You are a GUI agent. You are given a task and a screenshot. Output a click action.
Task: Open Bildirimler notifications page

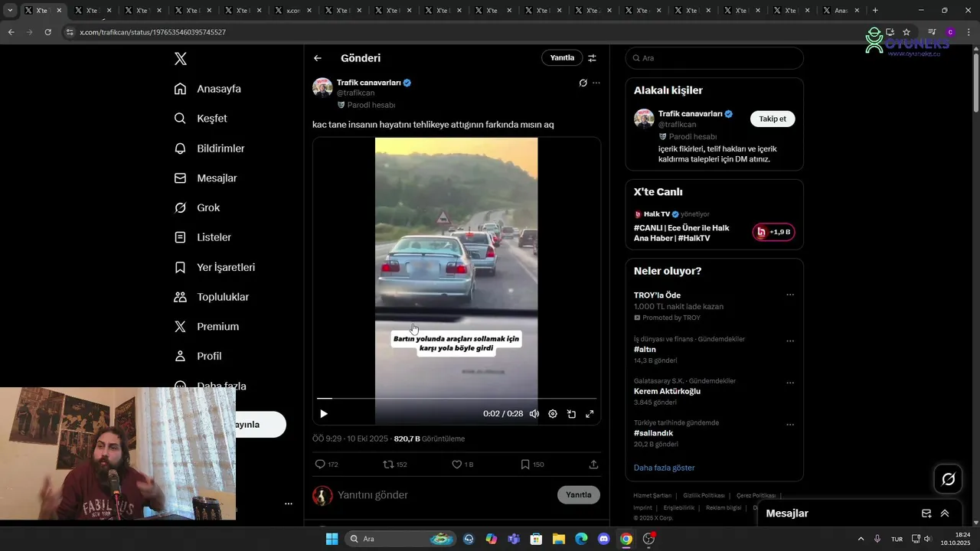209,148
